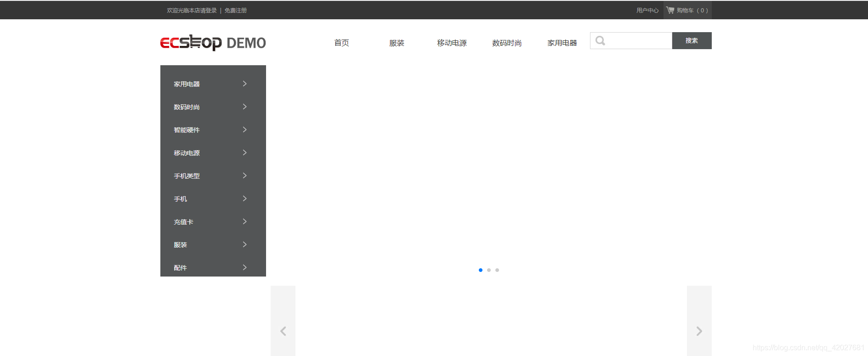Expand the 手机 category chevron

point(244,198)
